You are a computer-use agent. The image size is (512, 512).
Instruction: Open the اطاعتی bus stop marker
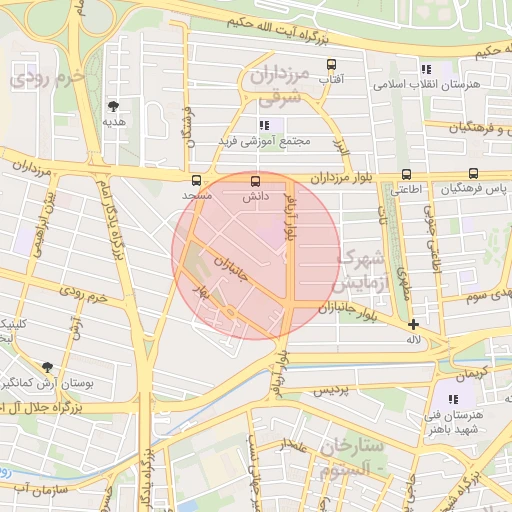pyautogui.click(x=406, y=174)
